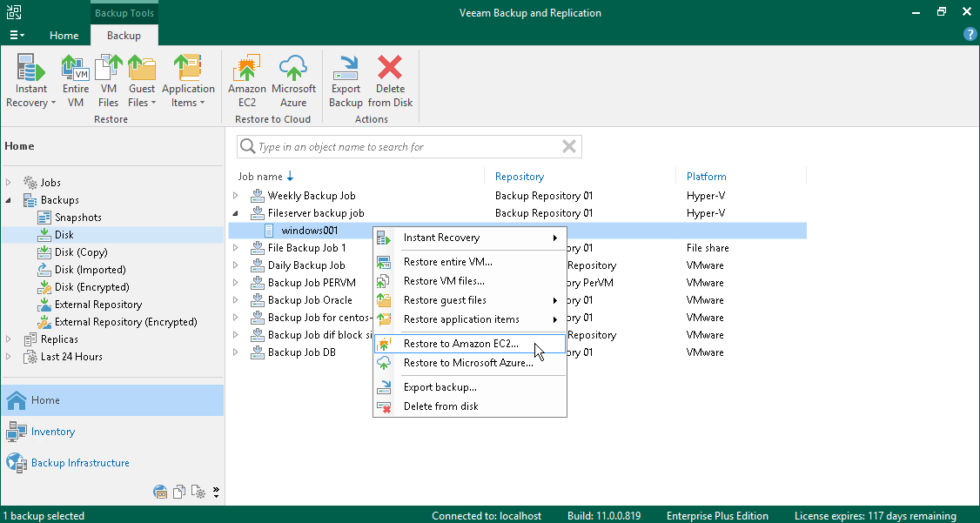Open Restore guest files submenu

[x=469, y=300]
